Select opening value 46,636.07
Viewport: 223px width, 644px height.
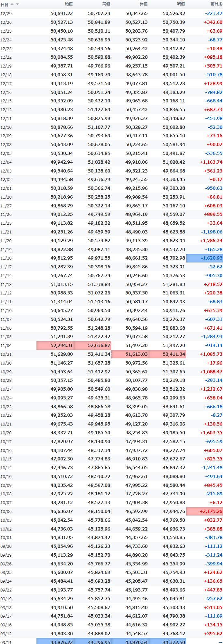[x=62, y=511]
